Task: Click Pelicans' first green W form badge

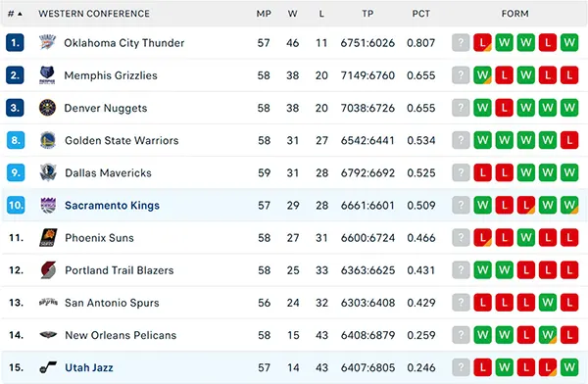Action: click(482, 335)
